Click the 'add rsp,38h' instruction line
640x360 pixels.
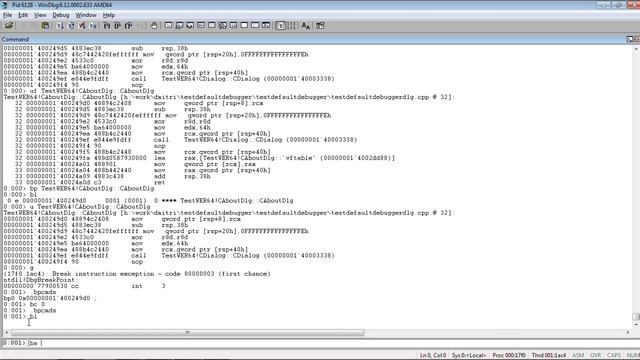113,176
